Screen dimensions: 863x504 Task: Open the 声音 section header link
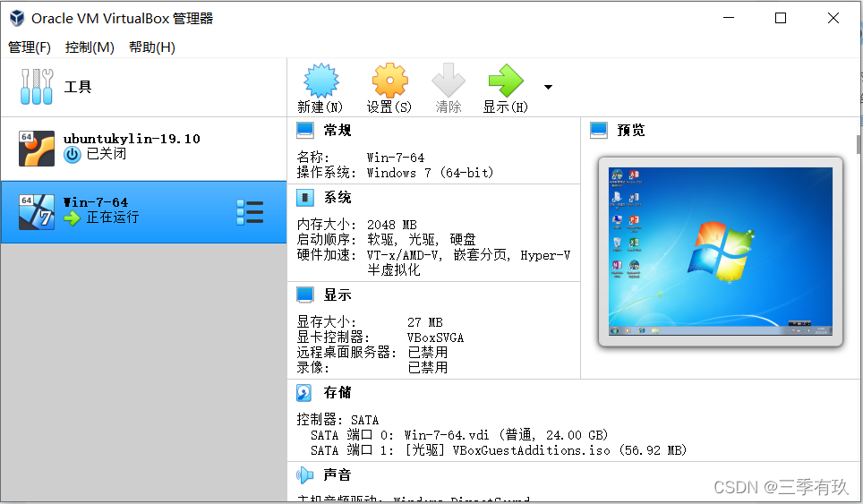click(338, 474)
